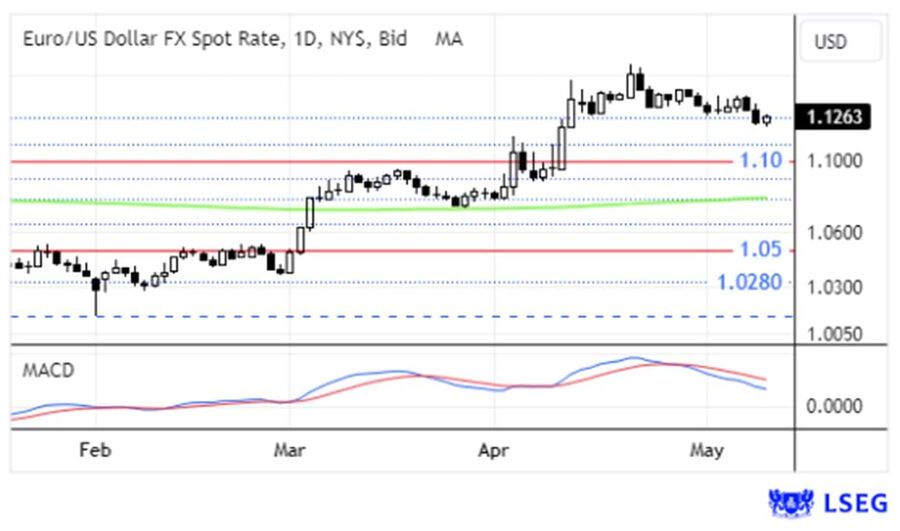Select May on the date axis

tap(706, 450)
